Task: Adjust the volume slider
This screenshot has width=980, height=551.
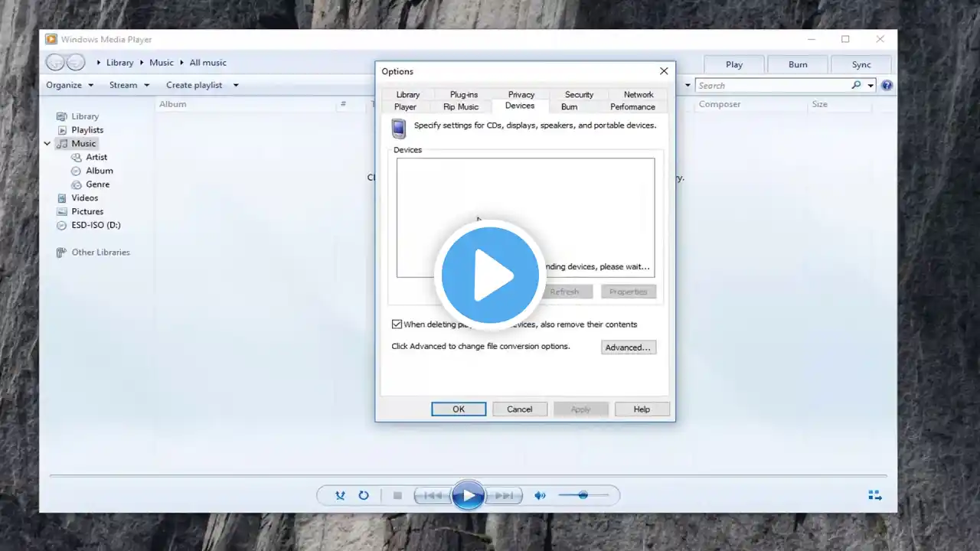Action: tap(583, 496)
